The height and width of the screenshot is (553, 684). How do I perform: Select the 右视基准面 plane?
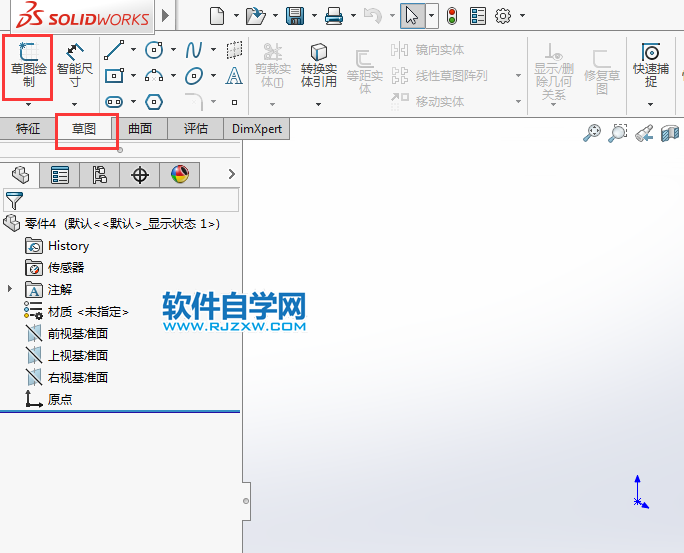coord(66,377)
